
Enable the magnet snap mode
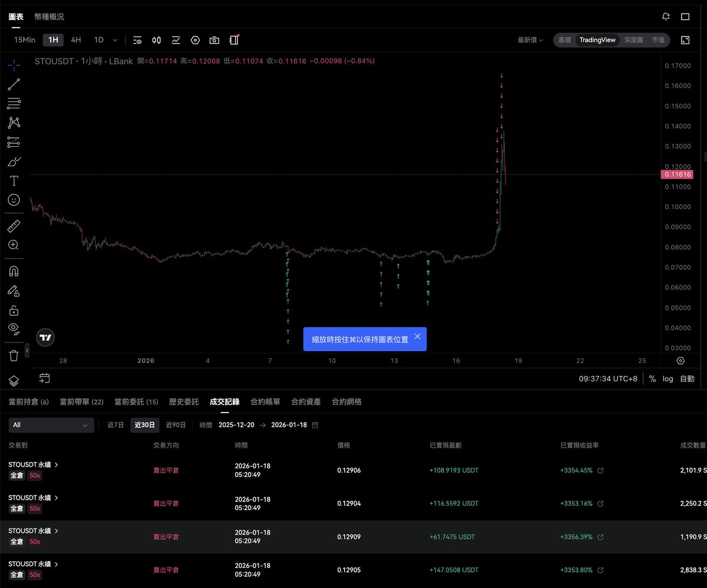click(x=14, y=271)
